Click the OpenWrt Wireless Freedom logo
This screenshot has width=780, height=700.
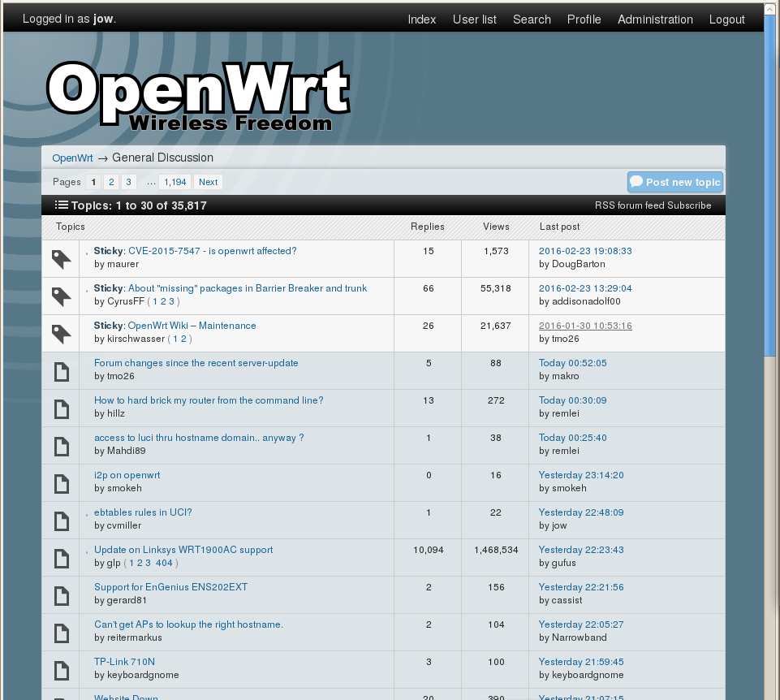[199, 96]
